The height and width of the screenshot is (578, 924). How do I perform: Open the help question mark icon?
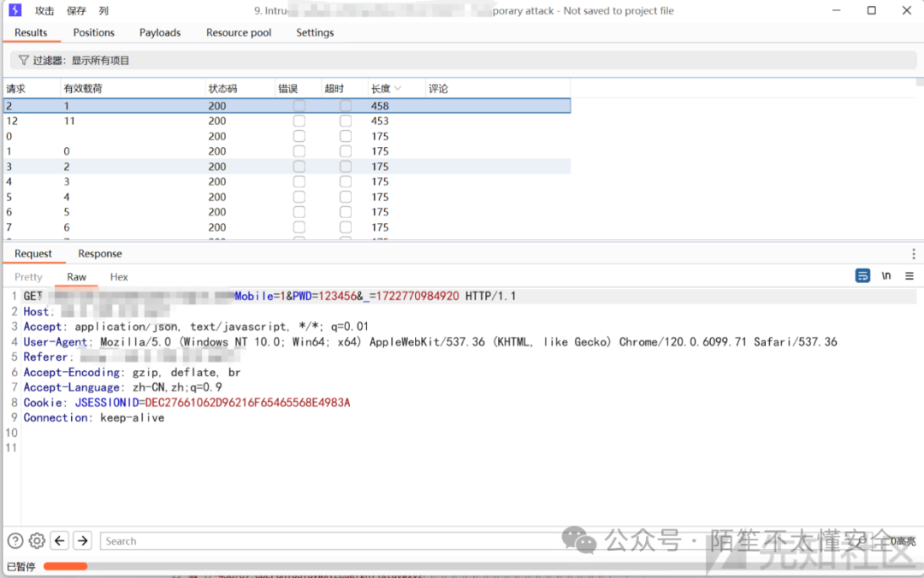pyautogui.click(x=15, y=540)
